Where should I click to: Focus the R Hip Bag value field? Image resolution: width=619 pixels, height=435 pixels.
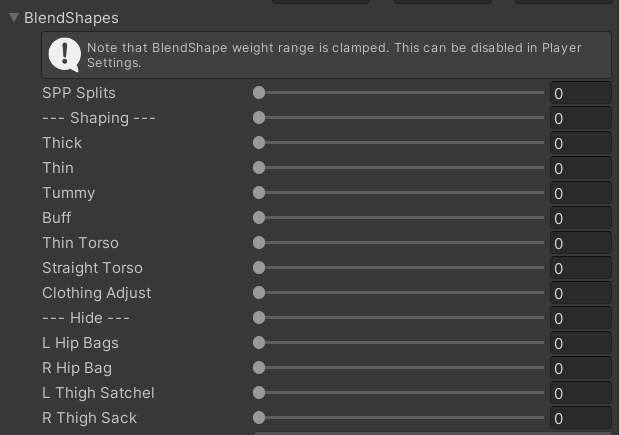[580, 369]
